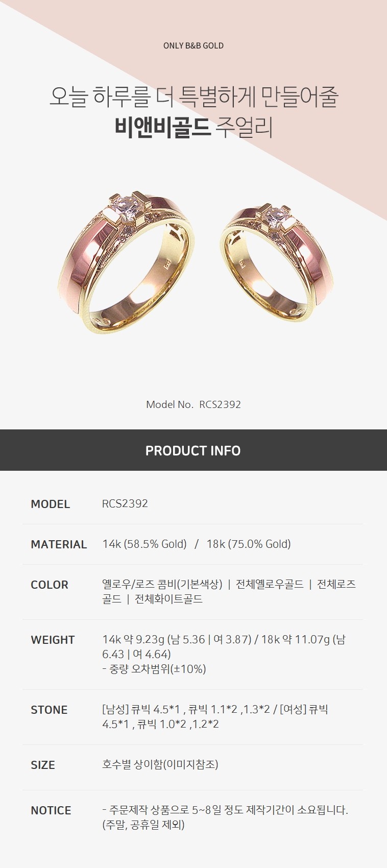Select the ONLY B&B GOLD heading text
Viewport: 387px width, 868px height.
[194, 45]
